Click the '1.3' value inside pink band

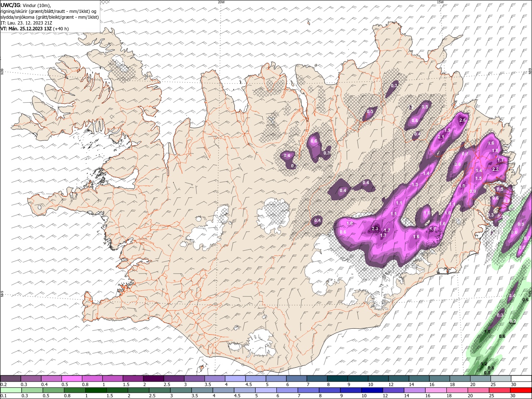pos(415,185)
